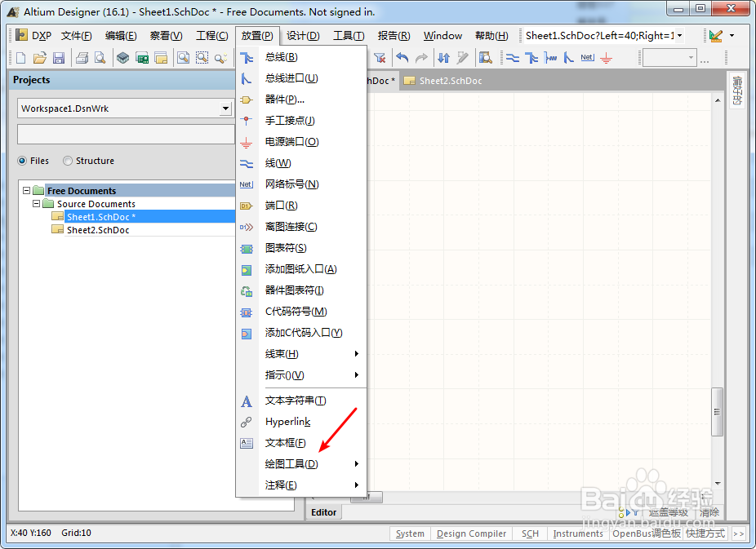
Task: Click the power port icon in Place menu
Action: coord(247,142)
